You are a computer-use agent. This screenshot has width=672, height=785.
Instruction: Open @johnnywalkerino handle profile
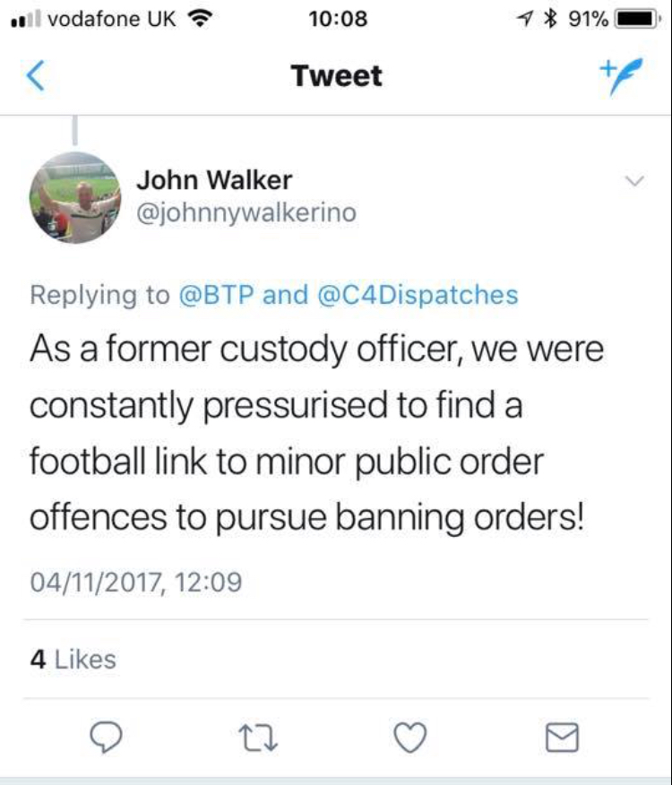click(x=246, y=212)
